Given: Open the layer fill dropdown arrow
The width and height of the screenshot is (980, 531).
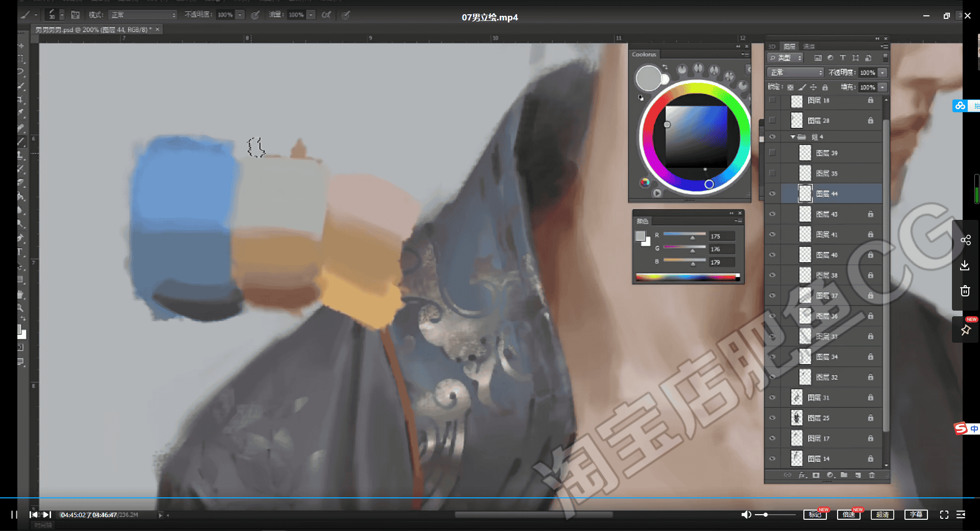Looking at the screenshot, I should [883, 87].
